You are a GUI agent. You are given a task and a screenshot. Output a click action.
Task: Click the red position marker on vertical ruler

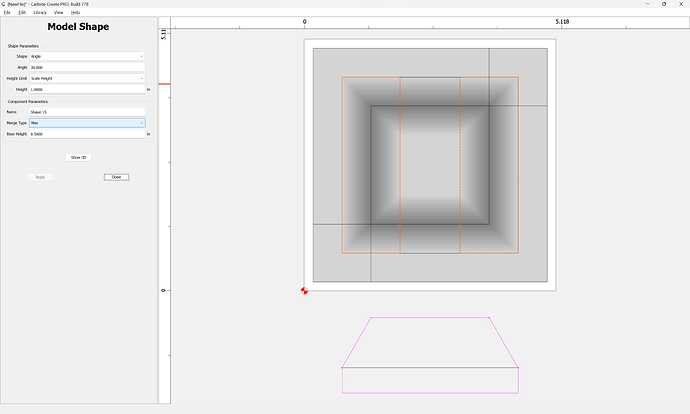(164, 84)
